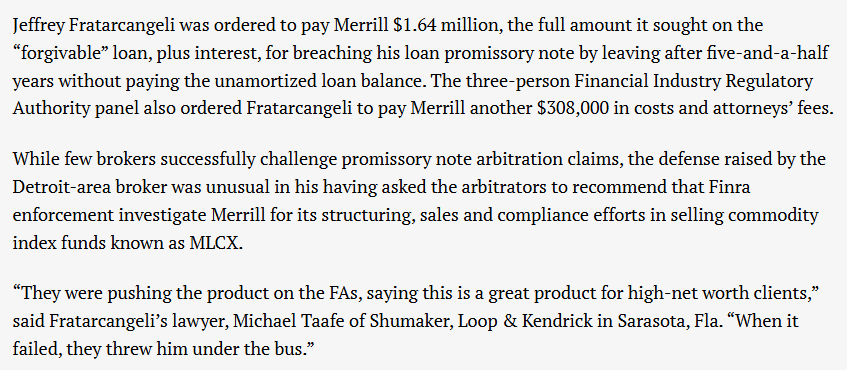Click the words attorneys' fees
Image resolution: width=847 pixels, height=370 pixels.
pos(779,109)
